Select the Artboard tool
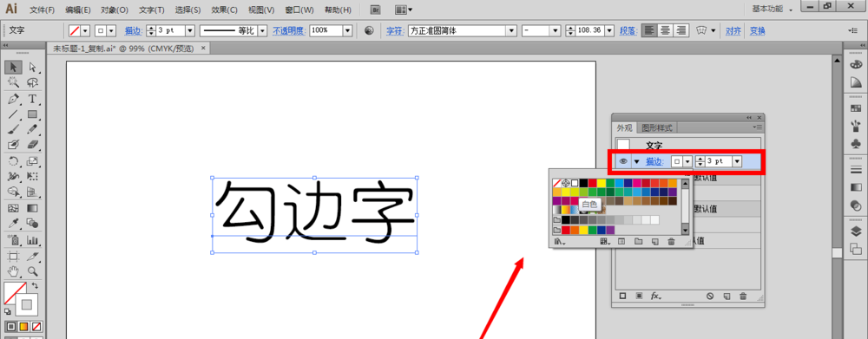 (14, 256)
